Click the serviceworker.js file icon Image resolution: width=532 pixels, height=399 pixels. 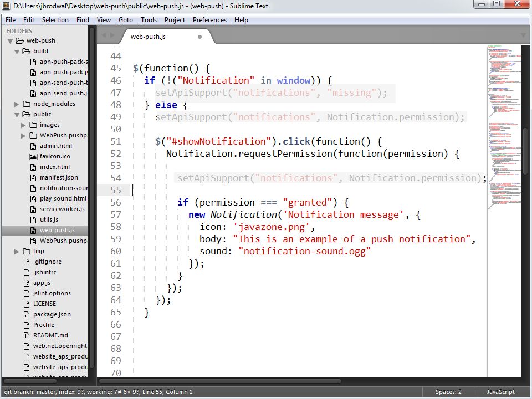[x=33, y=209]
